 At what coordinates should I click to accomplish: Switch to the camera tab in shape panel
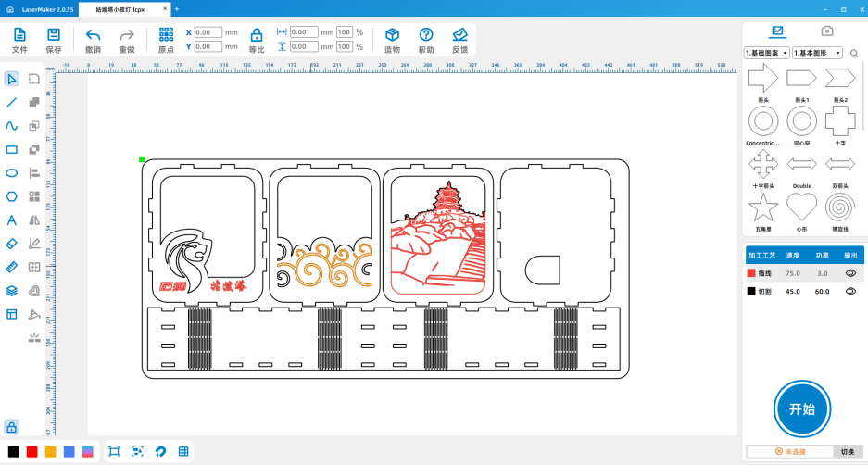(x=827, y=31)
